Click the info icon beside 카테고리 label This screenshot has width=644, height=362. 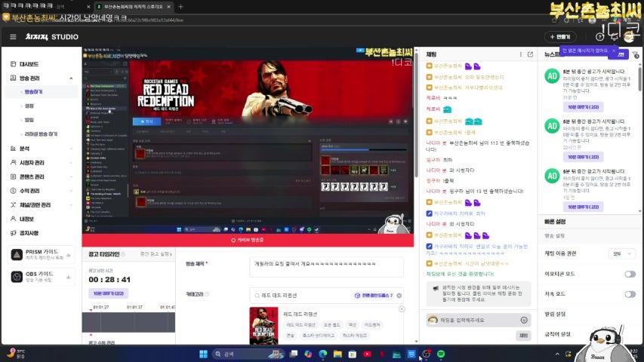(x=207, y=294)
